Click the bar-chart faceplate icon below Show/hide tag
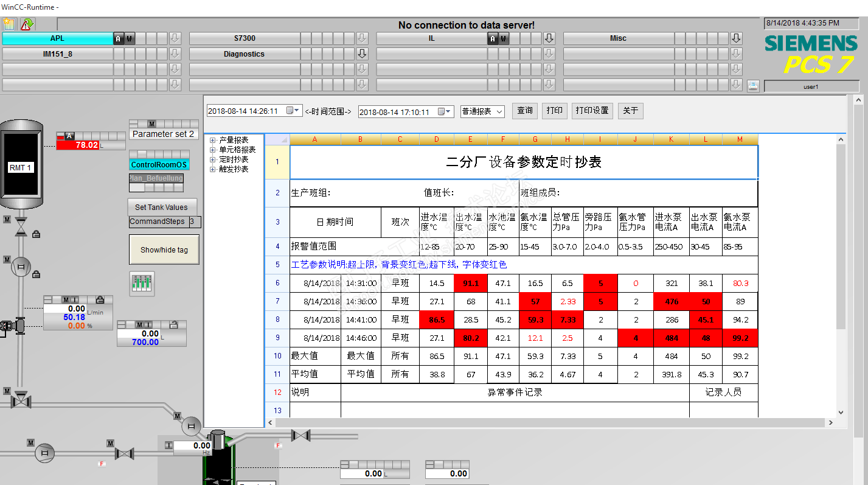This screenshot has height=485, width=868. pos(142,283)
